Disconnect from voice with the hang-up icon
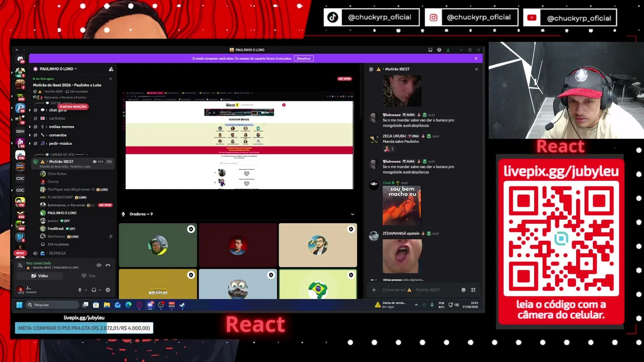 coord(108,265)
